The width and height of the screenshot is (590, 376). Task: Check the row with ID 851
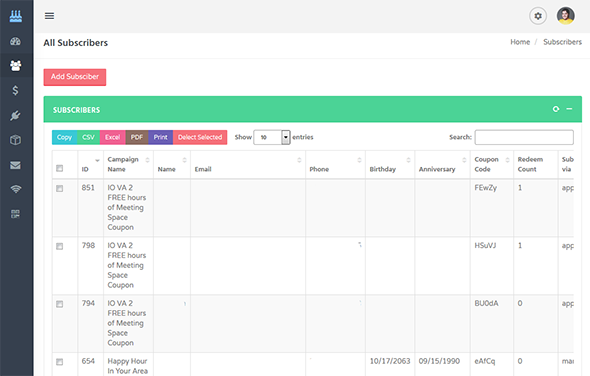[x=59, y=189]
